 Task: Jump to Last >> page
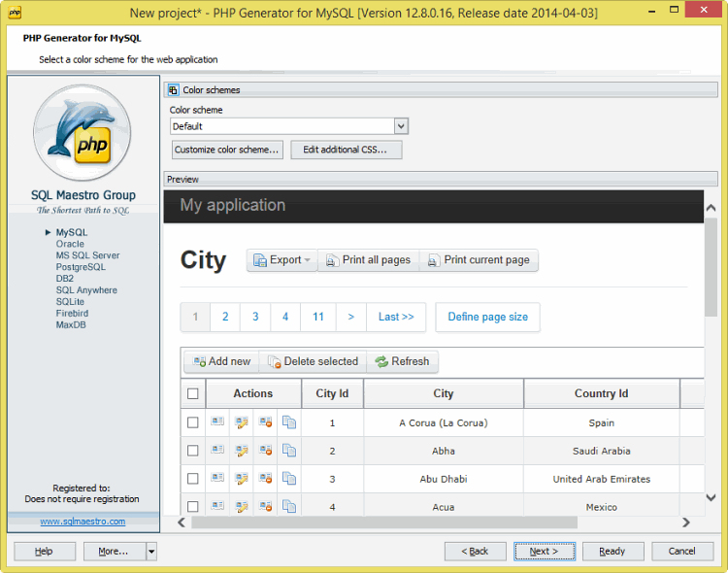[x=396, y=317]
